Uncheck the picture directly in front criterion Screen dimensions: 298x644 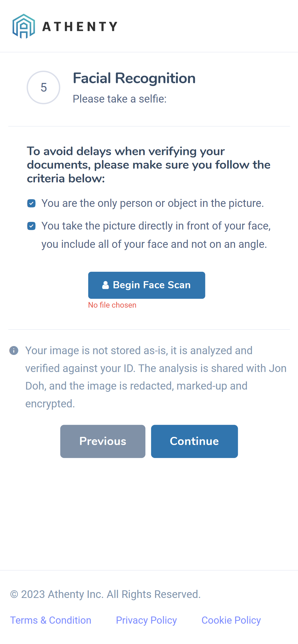tap(31, 225)
